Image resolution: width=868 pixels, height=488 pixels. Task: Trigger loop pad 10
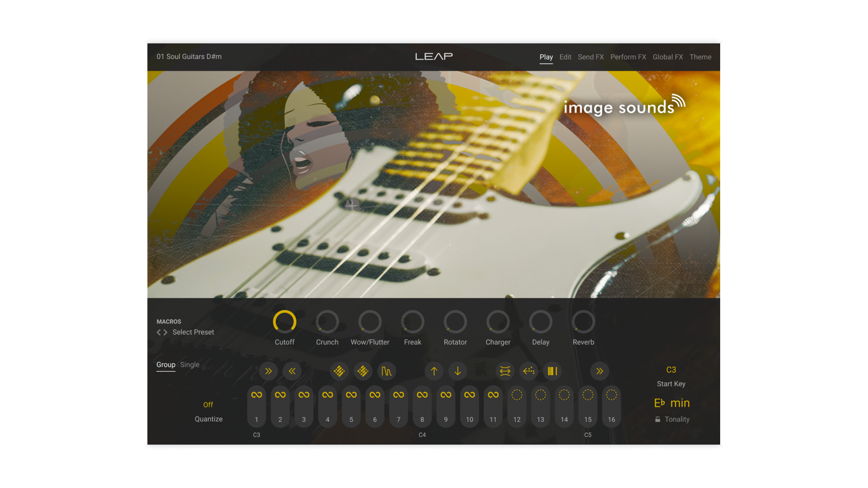click(470, 406)
